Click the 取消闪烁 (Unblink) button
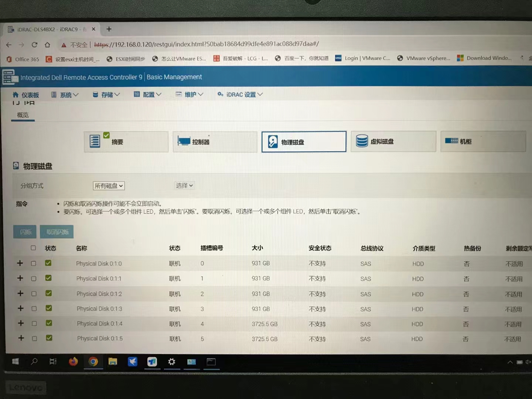 57,232
